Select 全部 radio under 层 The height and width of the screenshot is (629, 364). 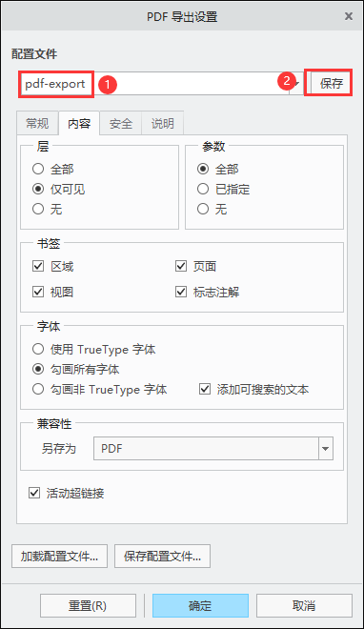click(38, 169)
